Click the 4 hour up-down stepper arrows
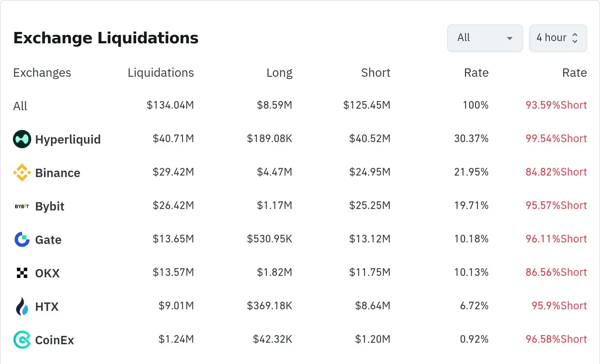 pyautogui.click(x=575, y=38)
